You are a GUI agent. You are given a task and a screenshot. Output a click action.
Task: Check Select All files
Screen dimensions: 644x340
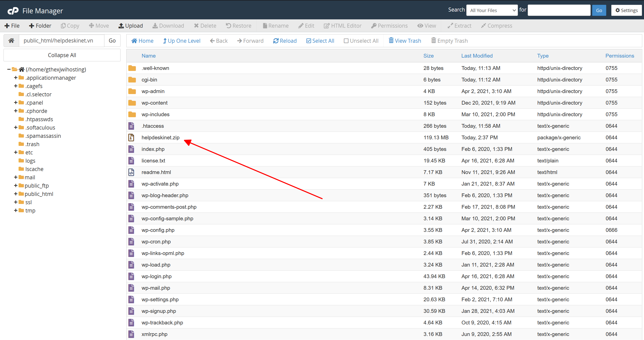point(320,41)
